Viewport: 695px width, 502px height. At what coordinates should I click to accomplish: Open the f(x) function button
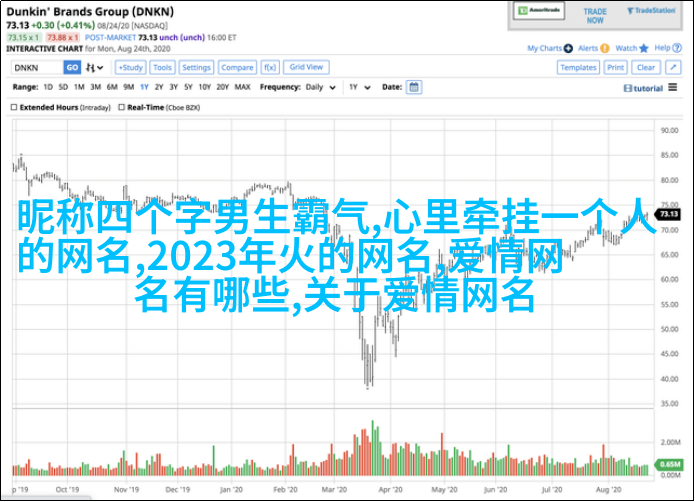click(270, 68)
